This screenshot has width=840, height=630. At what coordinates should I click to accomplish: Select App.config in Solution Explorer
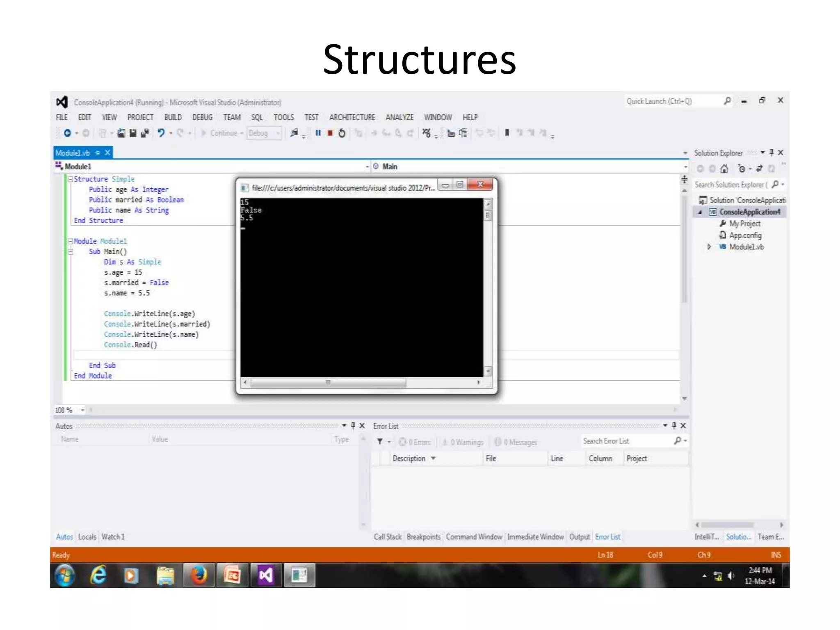745,235
